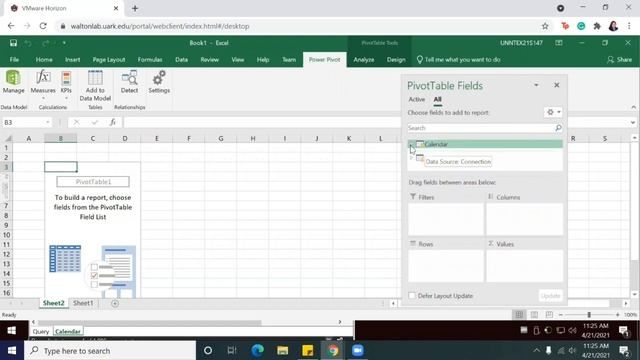Click zoom in plus button
This screenshot has height=360, width=640.
617,315
